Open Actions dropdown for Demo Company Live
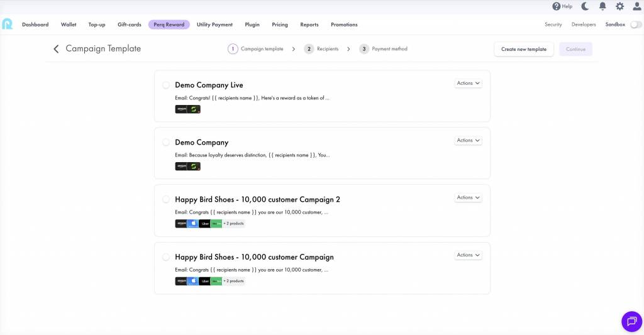 [468, 83]
